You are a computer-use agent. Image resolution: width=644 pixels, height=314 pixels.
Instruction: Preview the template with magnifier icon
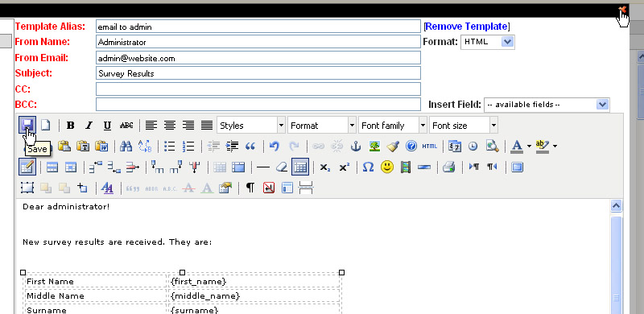(x=492, y=146)
